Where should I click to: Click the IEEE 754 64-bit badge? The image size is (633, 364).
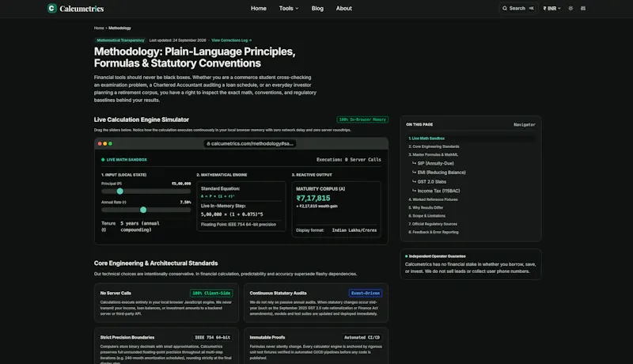pyautogui.click(x=212, y=337)
